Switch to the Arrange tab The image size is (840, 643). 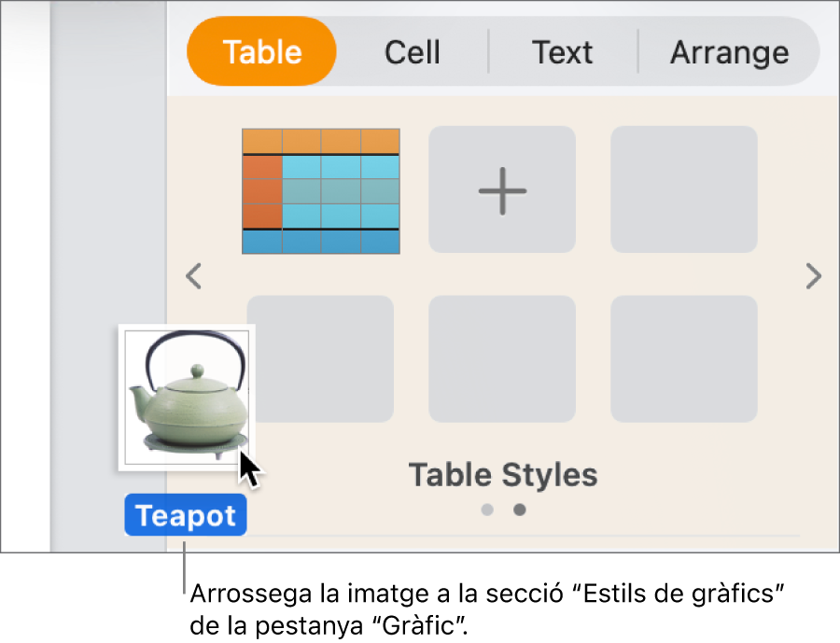(729, 51)
